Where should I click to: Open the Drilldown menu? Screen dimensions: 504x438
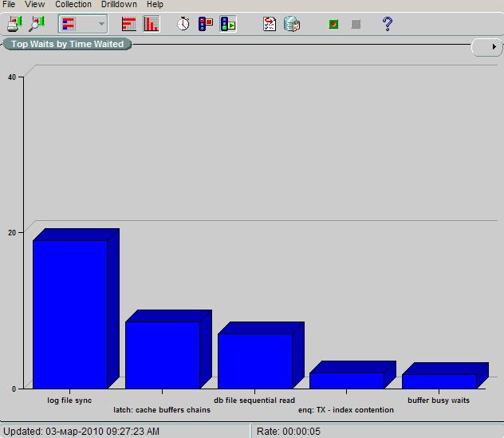click(119, 5)
